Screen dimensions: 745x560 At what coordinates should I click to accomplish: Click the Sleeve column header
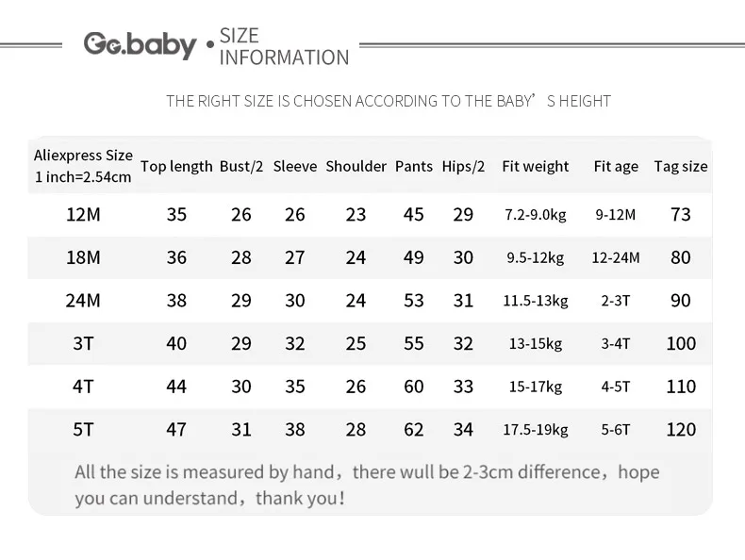pyautogui.click(x=295, y=166)
